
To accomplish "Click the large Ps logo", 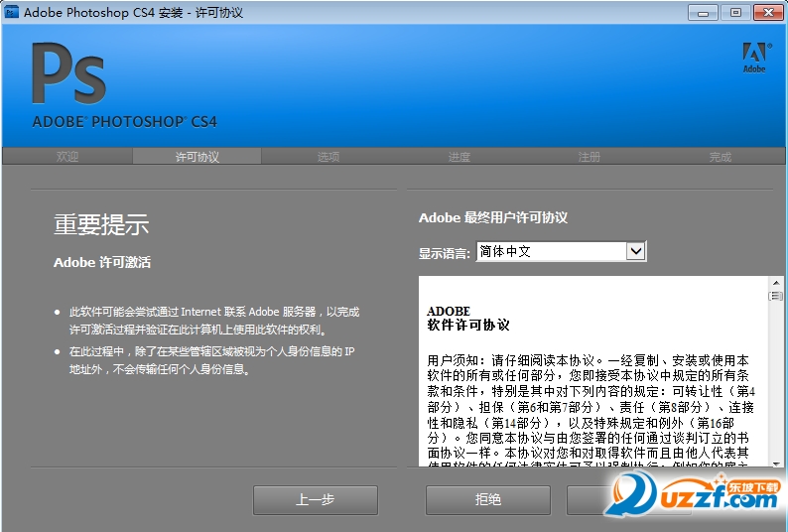I will click(x=68, y=73).
